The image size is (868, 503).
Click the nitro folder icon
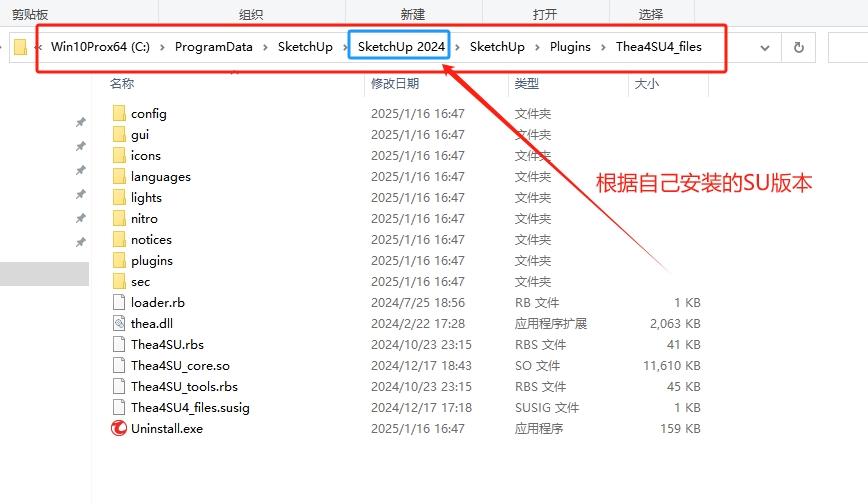coord(119,219)
